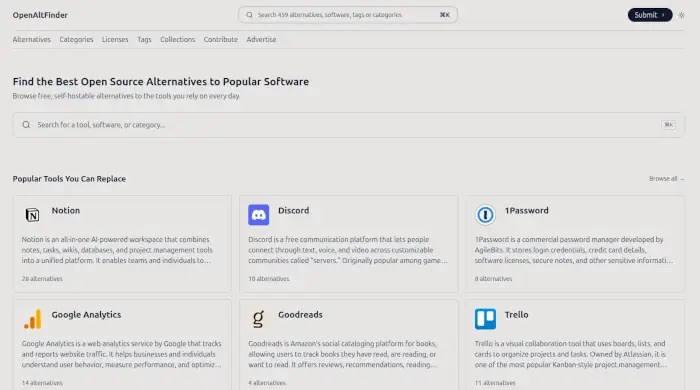Open the Contribute nav item

pos(221,39)
